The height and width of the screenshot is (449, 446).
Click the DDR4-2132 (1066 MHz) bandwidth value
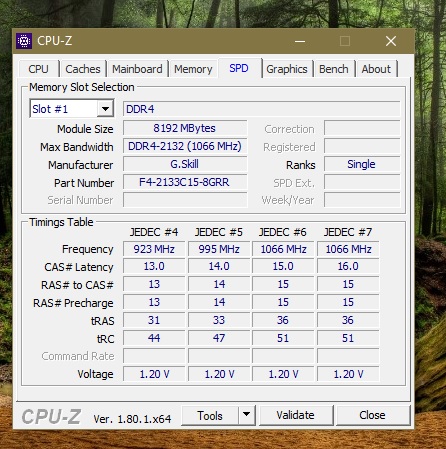click(x=185, y=146)
